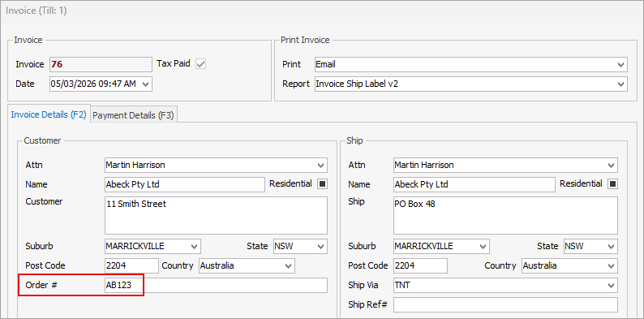The image size is (644, 319).
Task: Open the Customer Country dropdown
Action: click(288, 266)
